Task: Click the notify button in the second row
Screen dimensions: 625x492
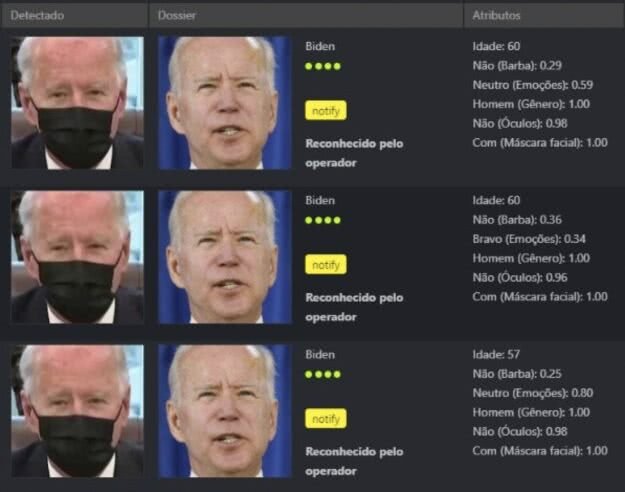Action: 326,264
